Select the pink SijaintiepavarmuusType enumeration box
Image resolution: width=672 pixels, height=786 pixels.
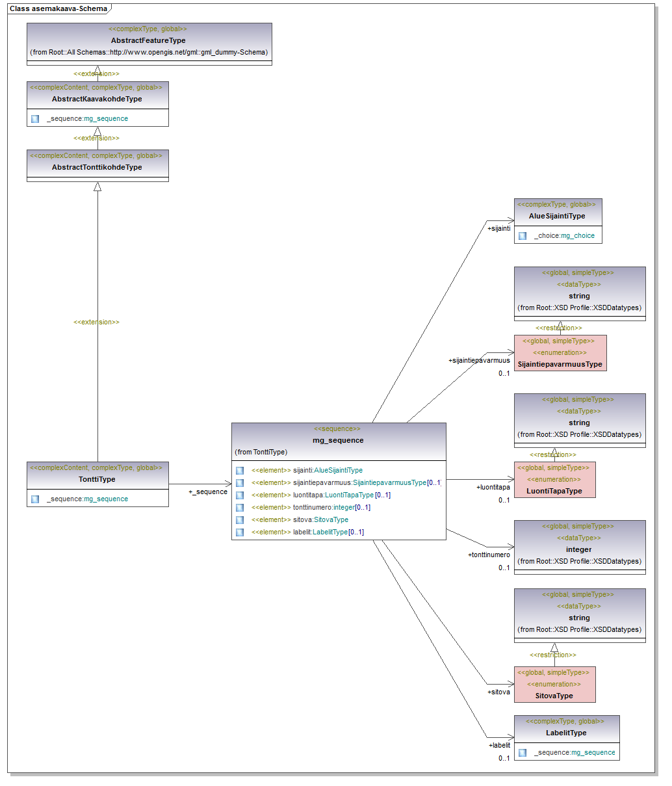tap(560, 353)
